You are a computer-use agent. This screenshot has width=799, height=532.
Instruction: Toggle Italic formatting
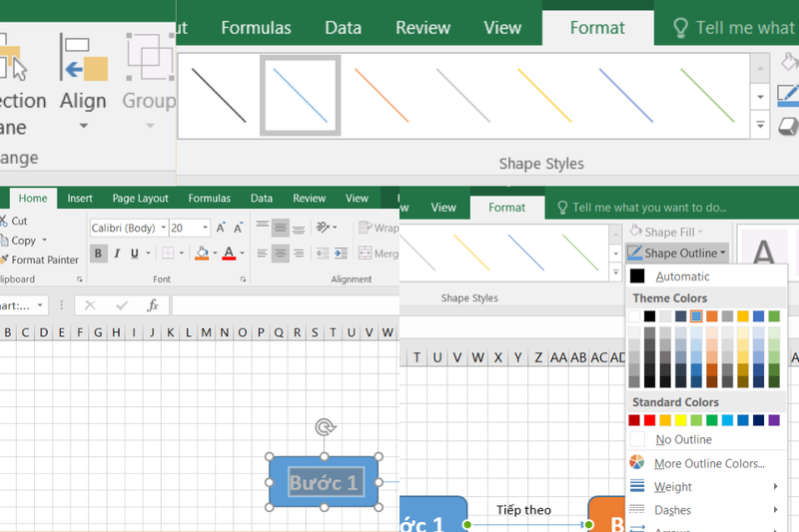tap(117, 253)
